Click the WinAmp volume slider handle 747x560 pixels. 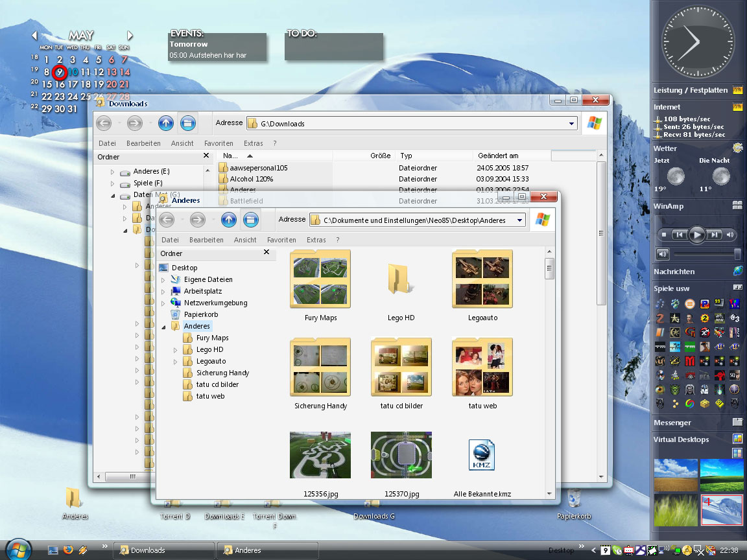[737, 253]
